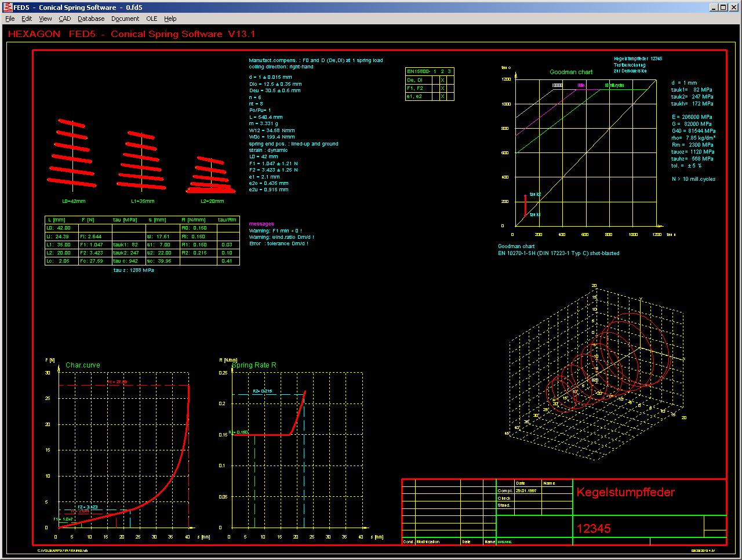Open the Help menu

coord(170,19)
